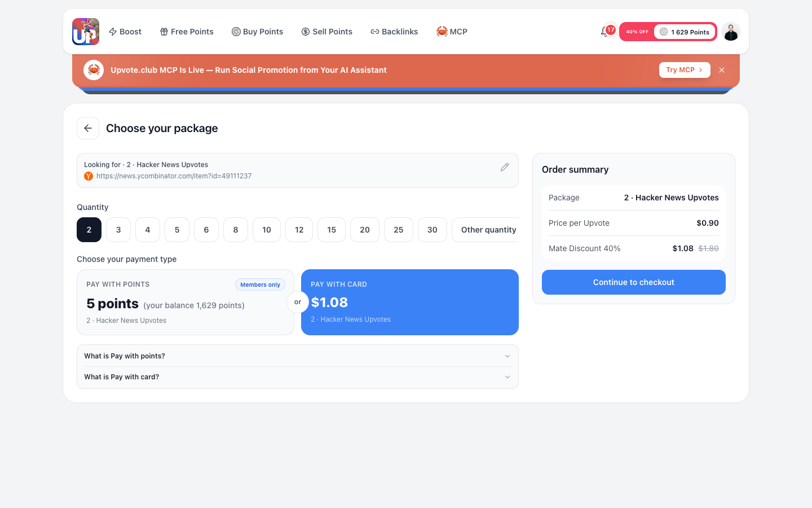Click Continue to checkout
Viewport: 812px width, 508px height.
click(x=634, y=282)
